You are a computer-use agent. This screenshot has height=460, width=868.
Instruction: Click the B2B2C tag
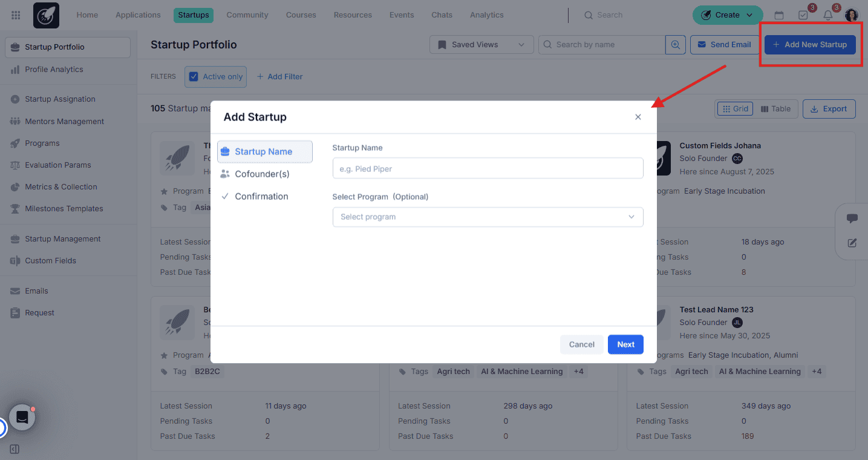207,372
